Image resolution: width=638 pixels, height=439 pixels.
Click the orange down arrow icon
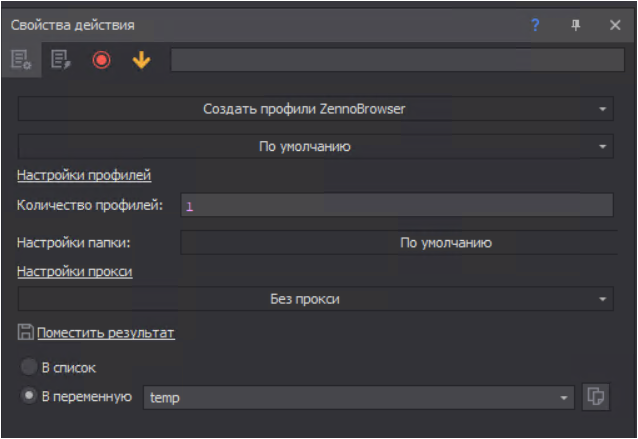click(x=141, y=60)
